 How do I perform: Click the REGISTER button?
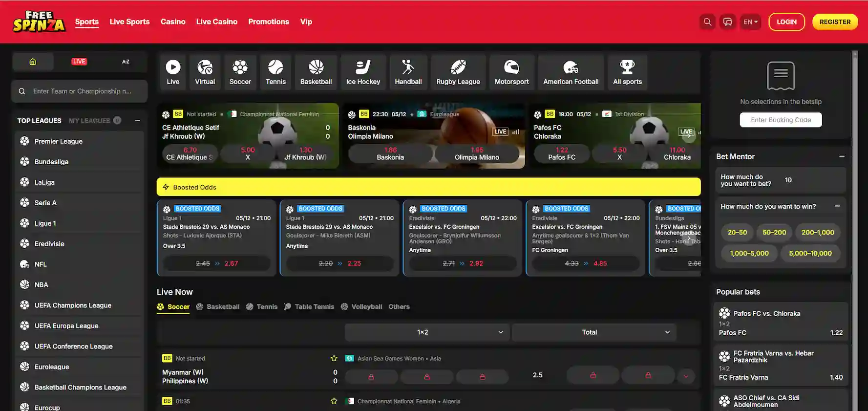(x=835, y=22)
